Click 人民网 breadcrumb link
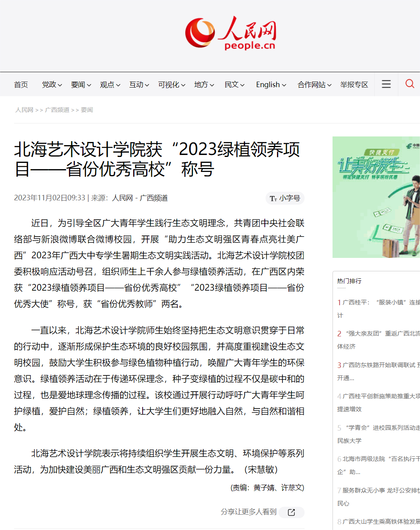The image size is (420, 530). coord(24,110)
